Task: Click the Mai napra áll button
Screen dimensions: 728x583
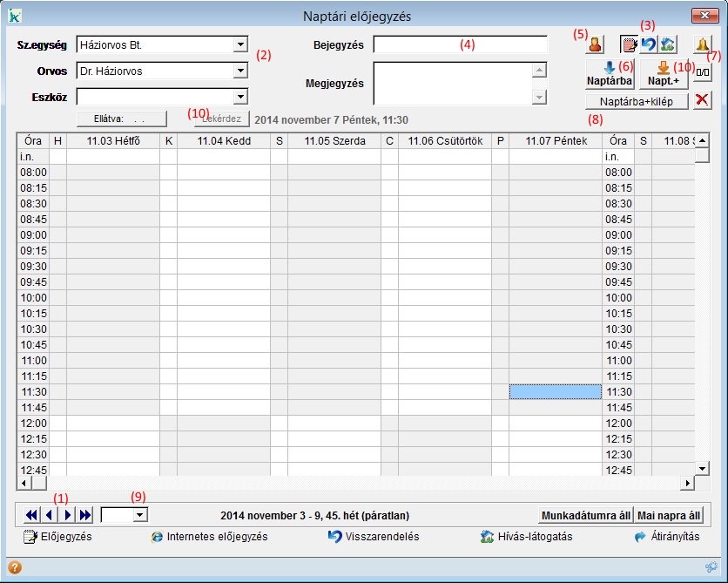Action: click(x=668, y=515)
